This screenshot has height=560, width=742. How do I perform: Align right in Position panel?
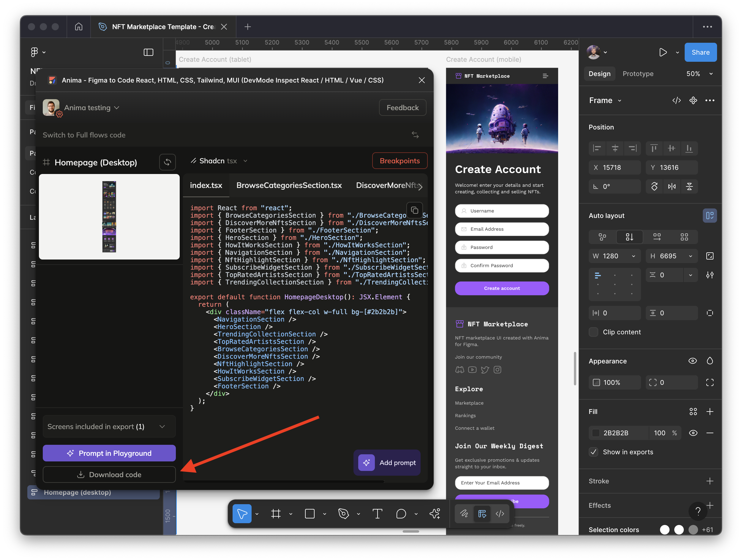[x=632, y=148]
